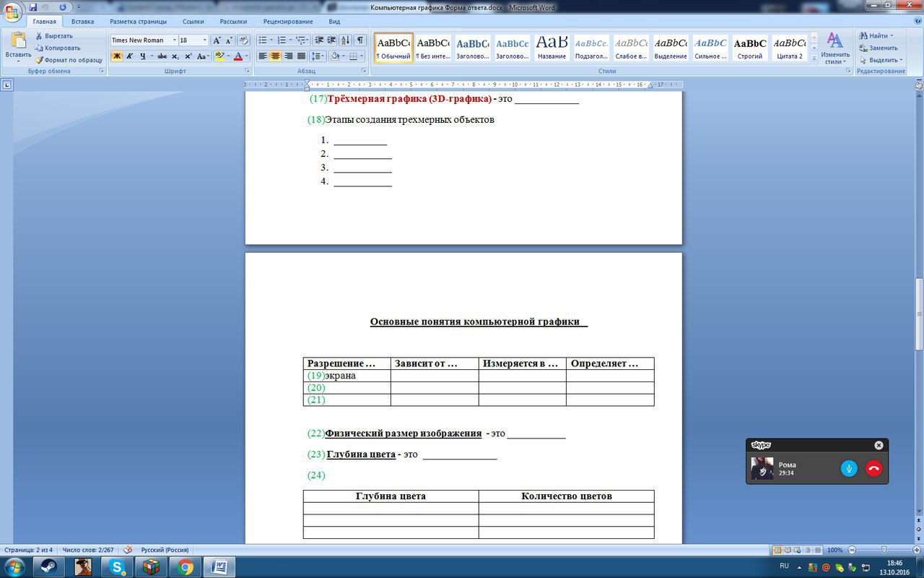Apply superscript formatting
The image size is (924, 578).
[x=188, y=56]
